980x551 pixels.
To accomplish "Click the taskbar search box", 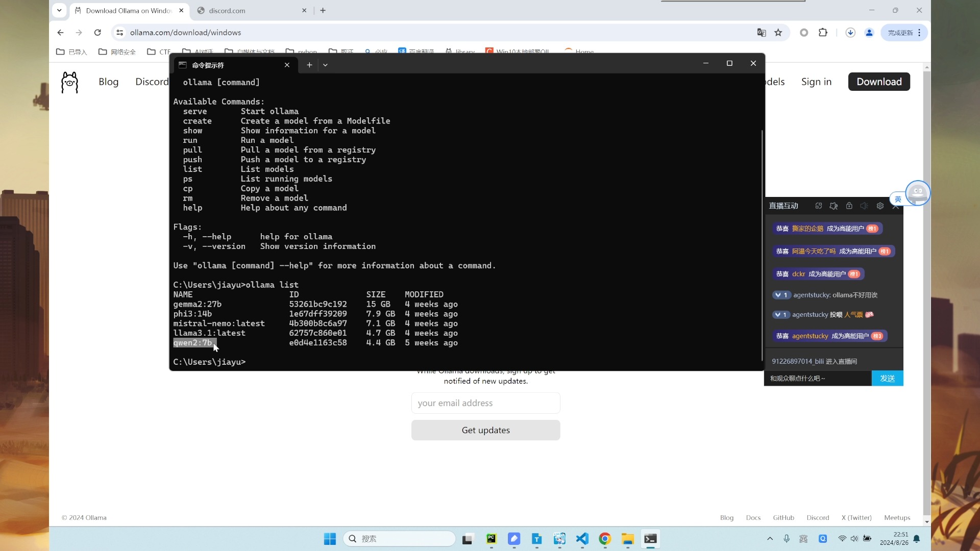I will [399, 539].
